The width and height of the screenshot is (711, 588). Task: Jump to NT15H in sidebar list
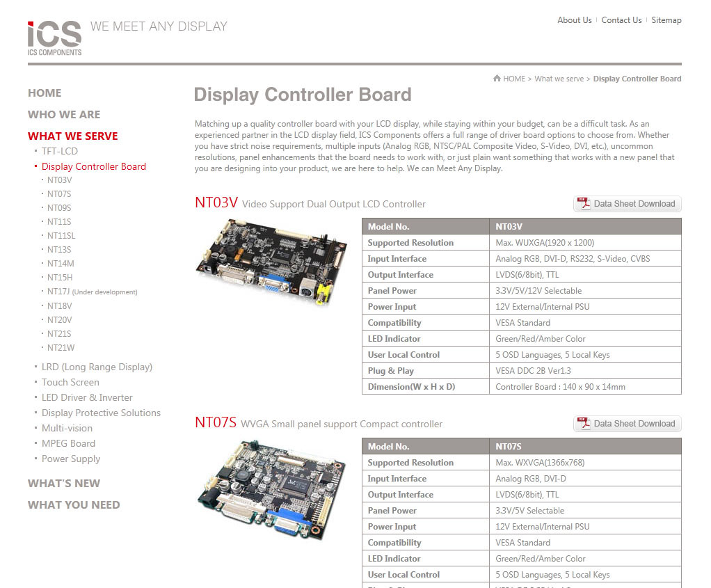pyautogui.click(x=60, y=277)
